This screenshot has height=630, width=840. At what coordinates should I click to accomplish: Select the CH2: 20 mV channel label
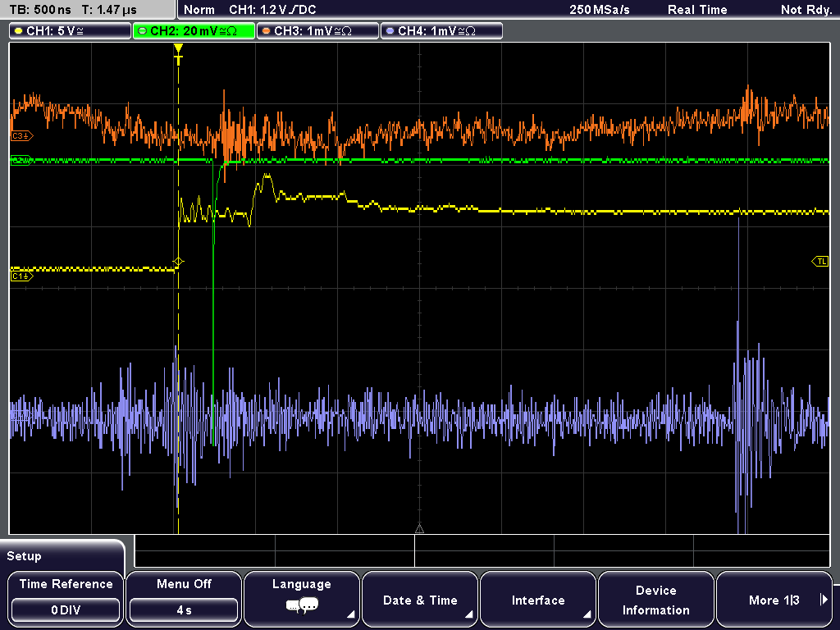tap(194, 30)
